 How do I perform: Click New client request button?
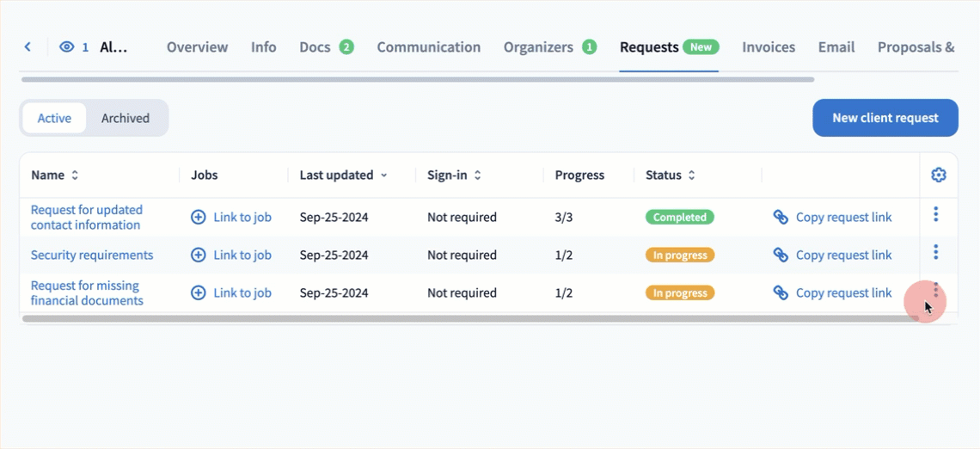tap(885, 118)
